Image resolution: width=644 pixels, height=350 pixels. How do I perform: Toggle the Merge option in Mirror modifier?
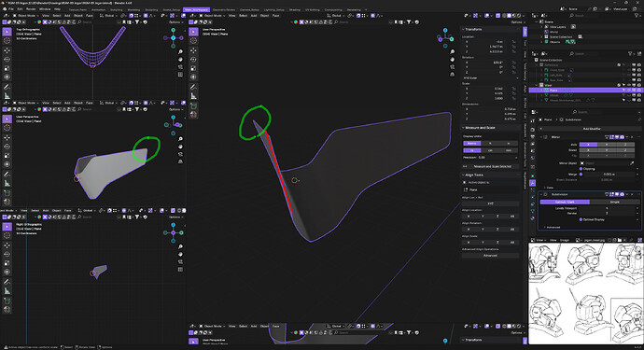pos(581,175)
